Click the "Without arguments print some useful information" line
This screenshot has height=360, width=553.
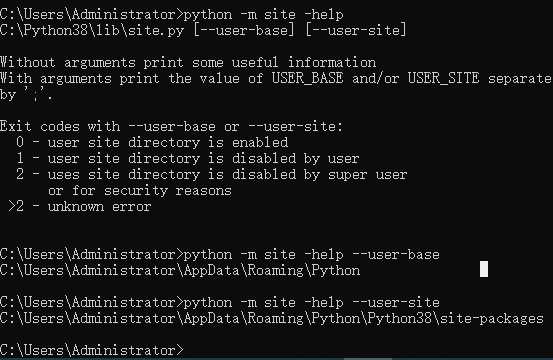[x=188, y=63]
